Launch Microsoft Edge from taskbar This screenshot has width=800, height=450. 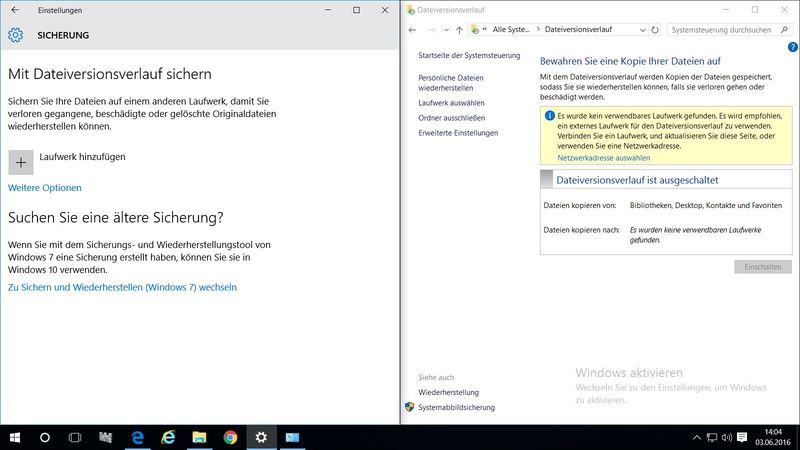137,437
